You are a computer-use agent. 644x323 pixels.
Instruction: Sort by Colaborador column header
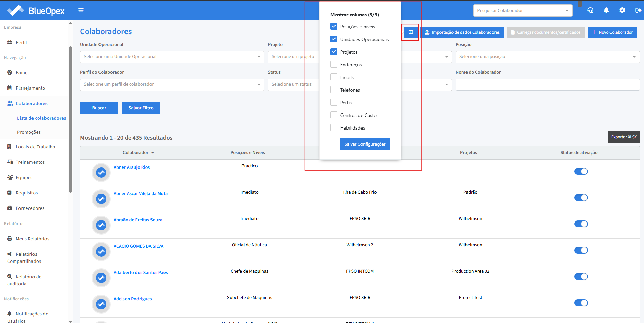click(x=138, y=153)
